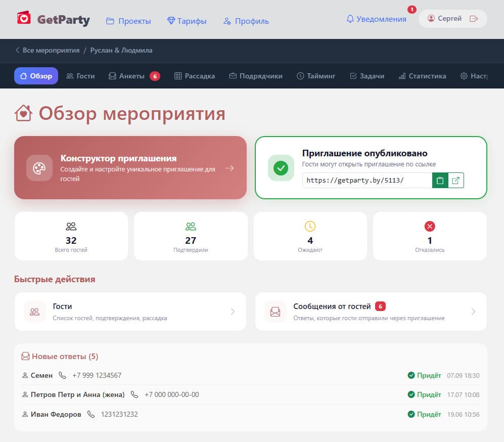Click the envelope icon beside Новые ответы

coord(25,356)
